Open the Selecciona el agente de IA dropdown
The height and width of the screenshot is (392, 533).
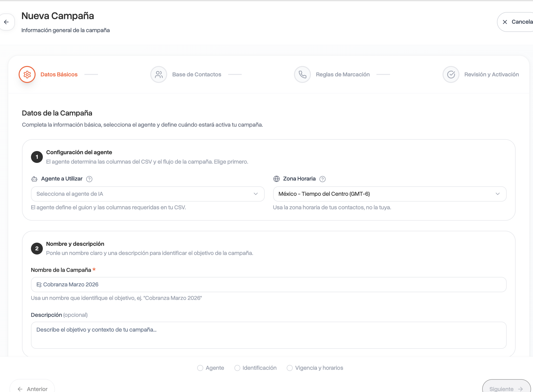click(x=148, y=194)
